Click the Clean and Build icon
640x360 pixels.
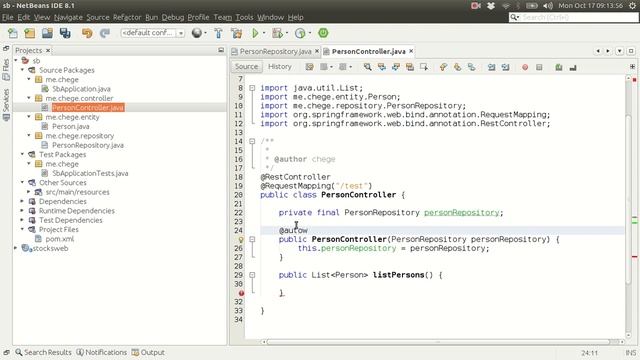(236, 33)
